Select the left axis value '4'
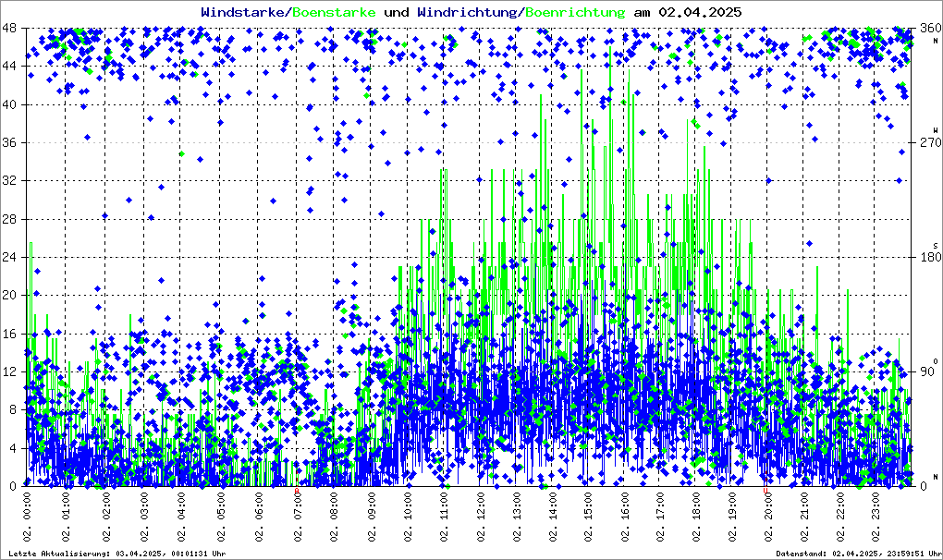Viewport: 943px width, 560px height. click(x=12, y=448)
